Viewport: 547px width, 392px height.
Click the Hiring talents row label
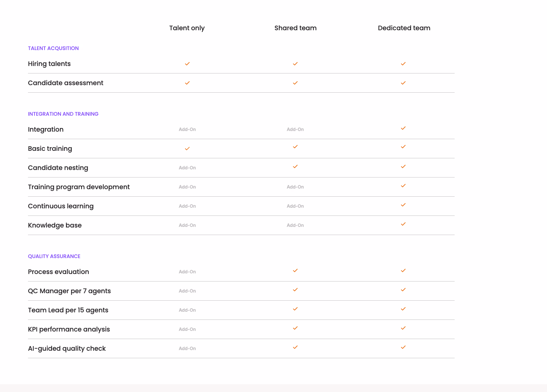click(x=49, y=64)
